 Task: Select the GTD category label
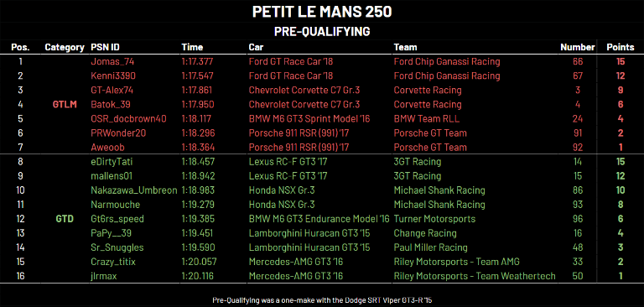65,219
